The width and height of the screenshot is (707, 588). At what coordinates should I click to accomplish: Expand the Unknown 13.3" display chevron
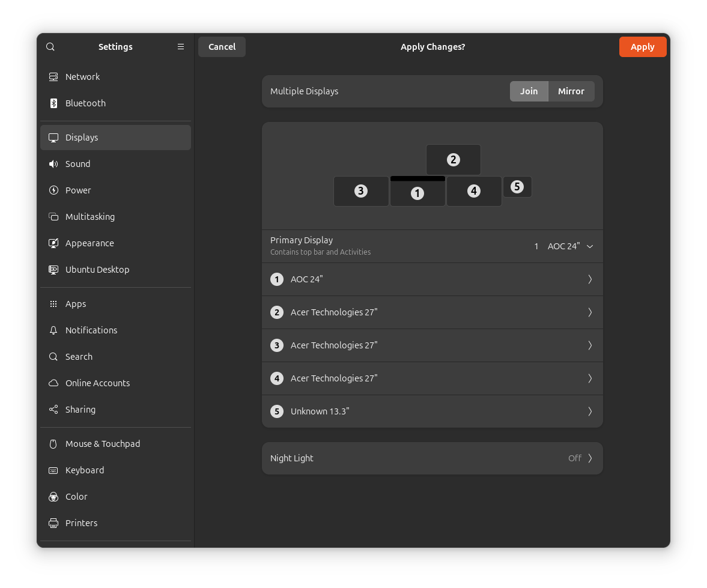pyautogui.click(x=590, y=411)
